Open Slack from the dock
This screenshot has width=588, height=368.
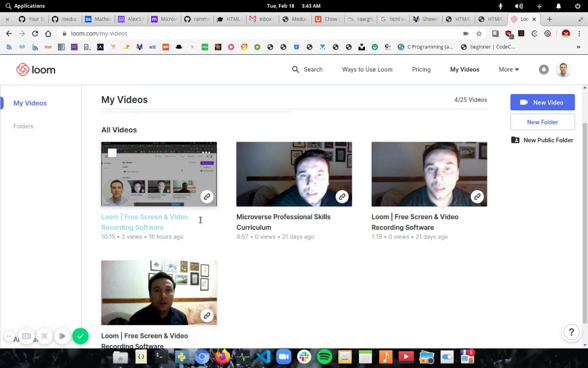pyautogui.click(x=304, y=356)
